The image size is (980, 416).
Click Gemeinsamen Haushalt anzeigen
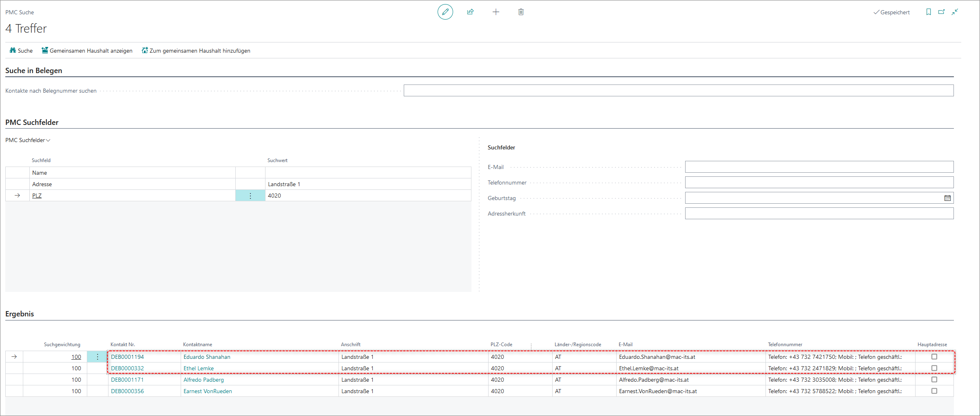(x=87, y=51)
